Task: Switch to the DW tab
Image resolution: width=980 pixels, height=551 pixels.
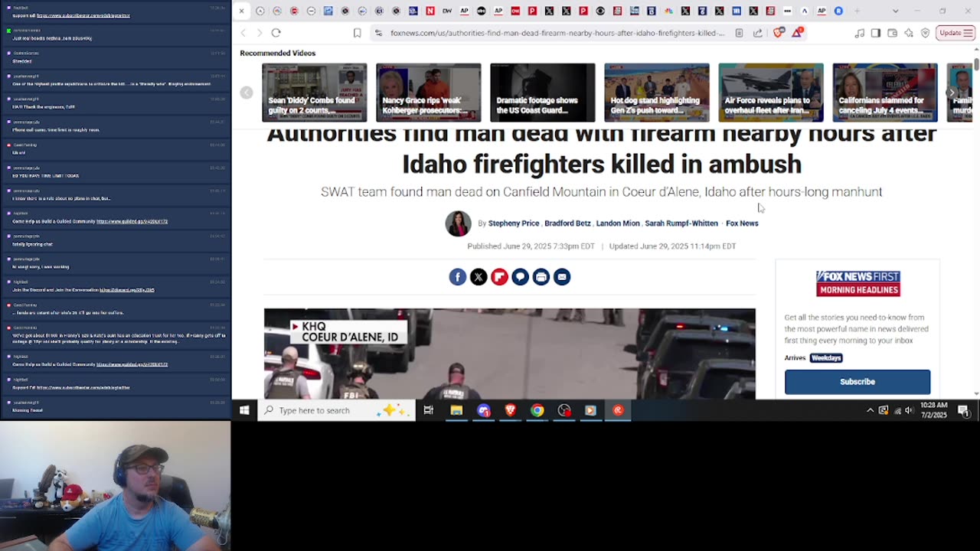Action: point(447,11)
